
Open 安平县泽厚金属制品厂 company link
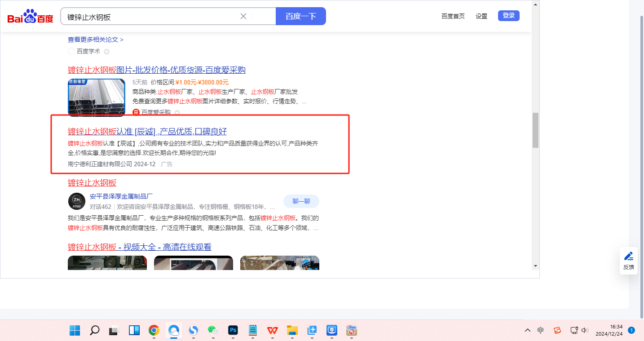pyautogui.click(x=121, y=196)
